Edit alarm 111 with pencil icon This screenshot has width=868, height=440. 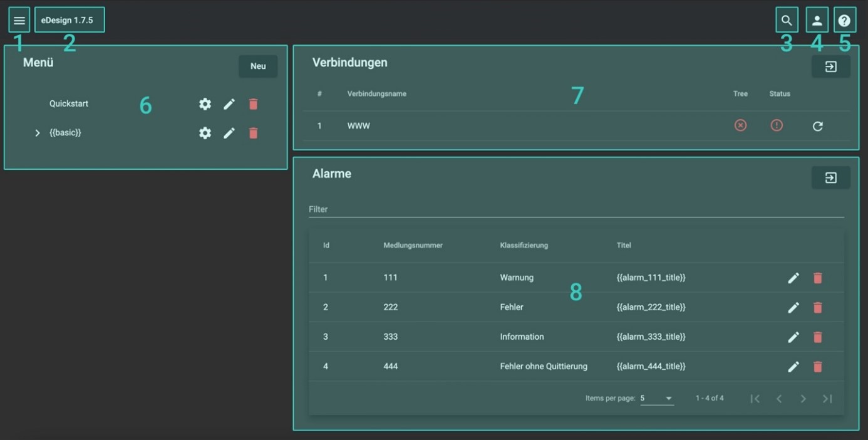click(x=793, y=278)
